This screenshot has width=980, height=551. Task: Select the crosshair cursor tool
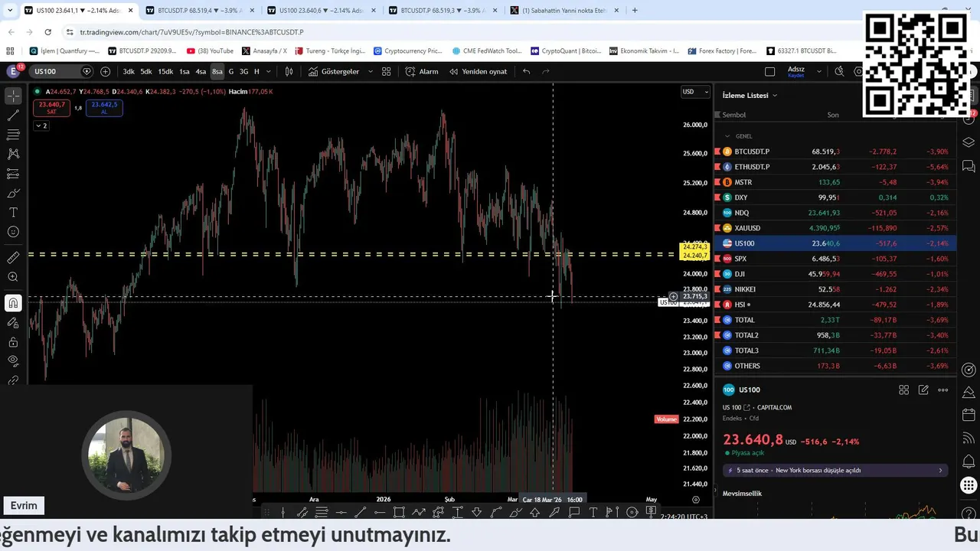pos(13,96)
